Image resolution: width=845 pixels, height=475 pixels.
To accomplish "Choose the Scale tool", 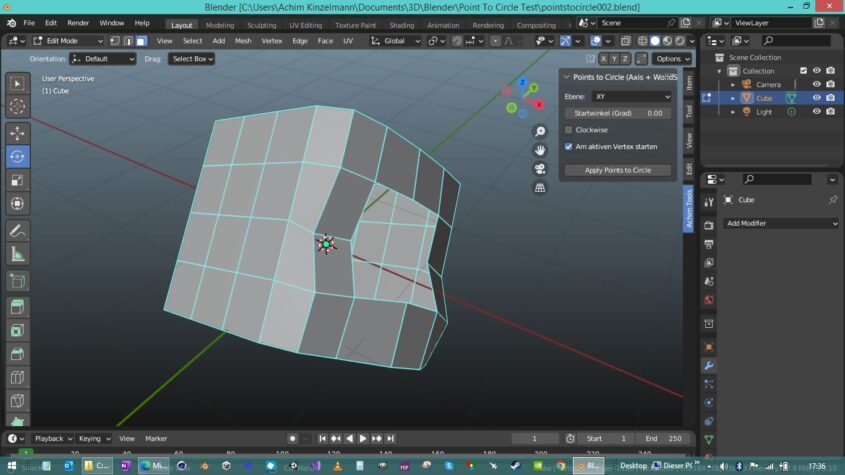I will (x=18, y=181).
